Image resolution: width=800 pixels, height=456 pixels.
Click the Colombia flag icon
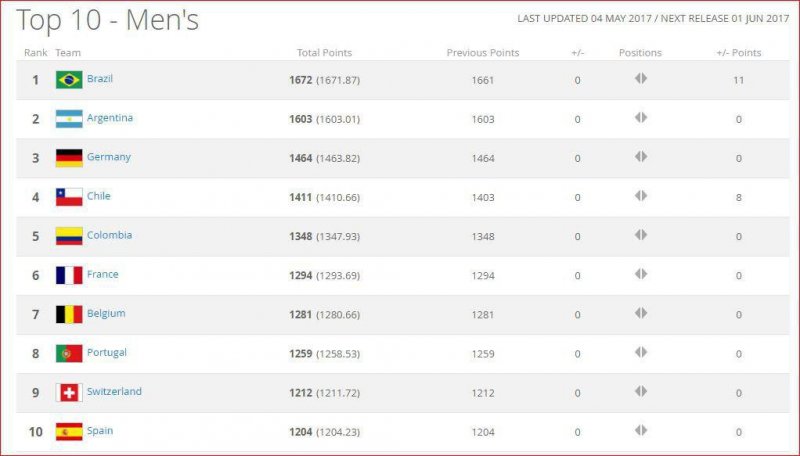click(69, 236)
